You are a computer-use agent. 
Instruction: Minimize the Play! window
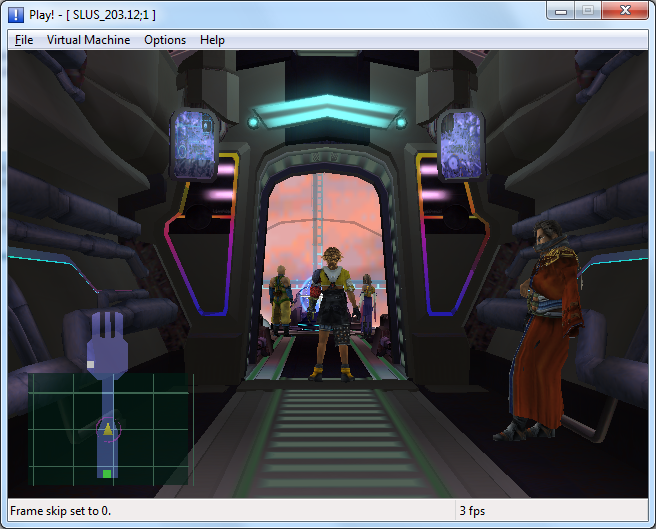561,10
